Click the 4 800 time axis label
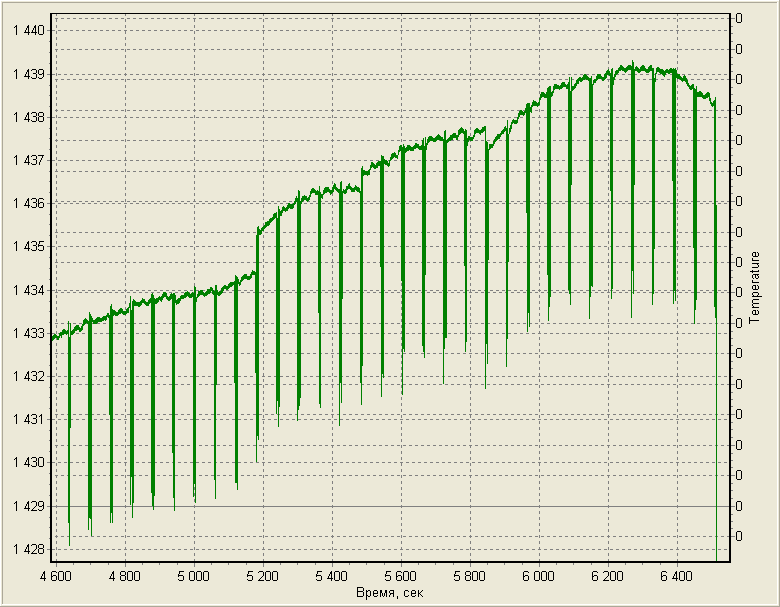 point(125,577)
